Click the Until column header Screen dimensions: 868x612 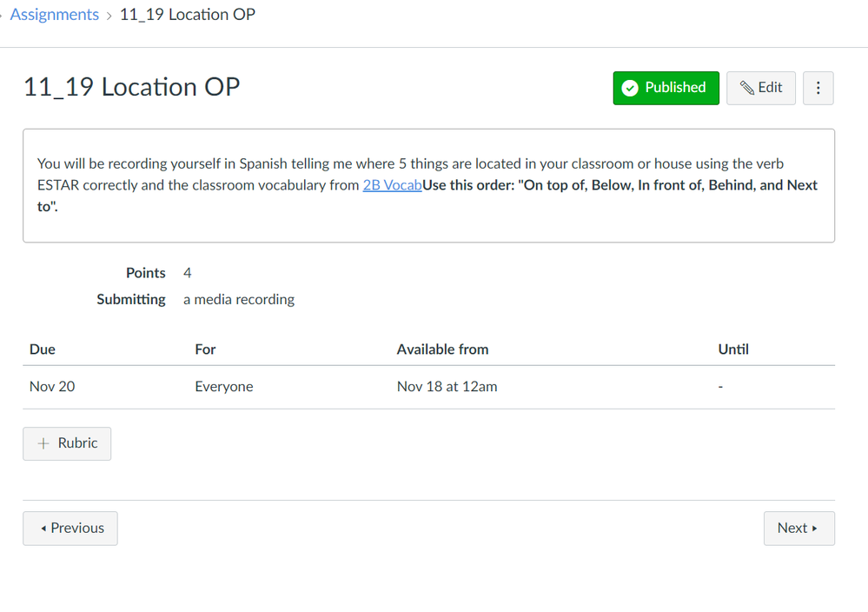(732, 349)
